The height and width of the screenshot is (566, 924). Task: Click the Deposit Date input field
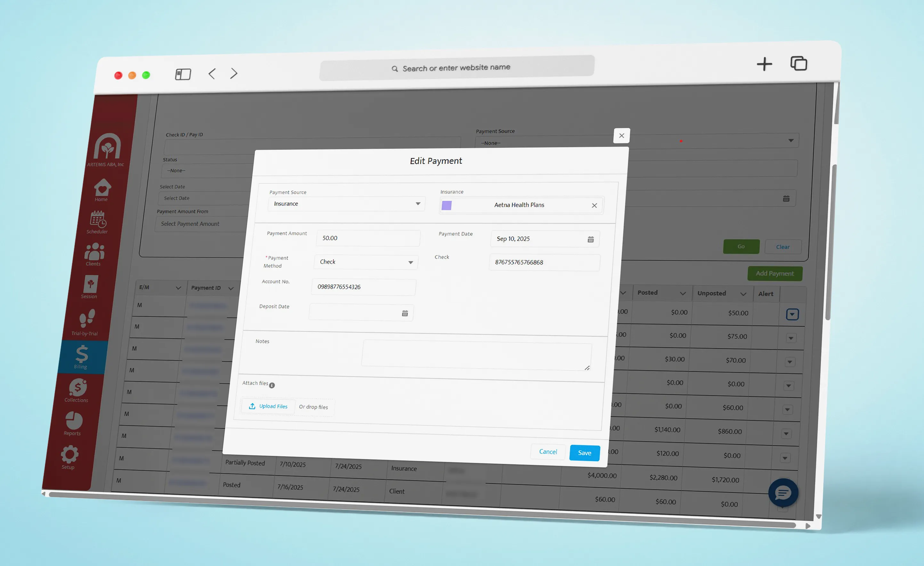[x=361, y=313]
